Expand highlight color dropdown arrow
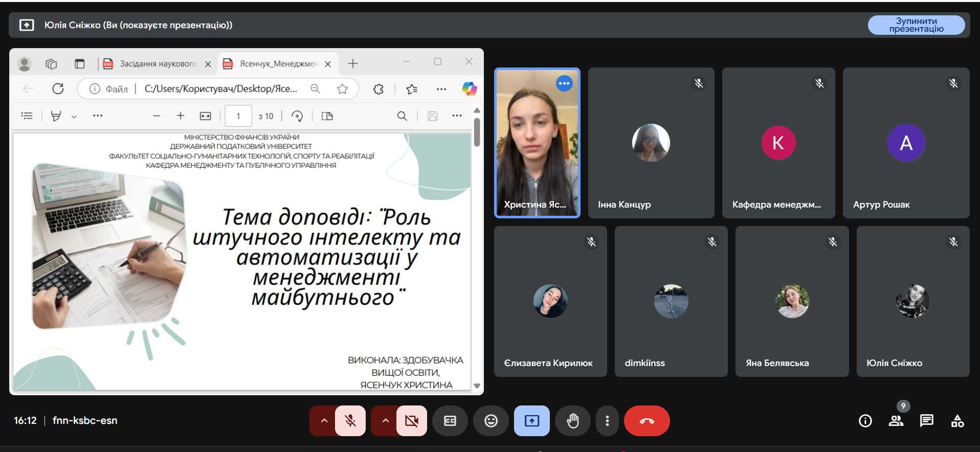Image resolution: width=980 pixels, height=452 pixels. [x=74, y=117]
